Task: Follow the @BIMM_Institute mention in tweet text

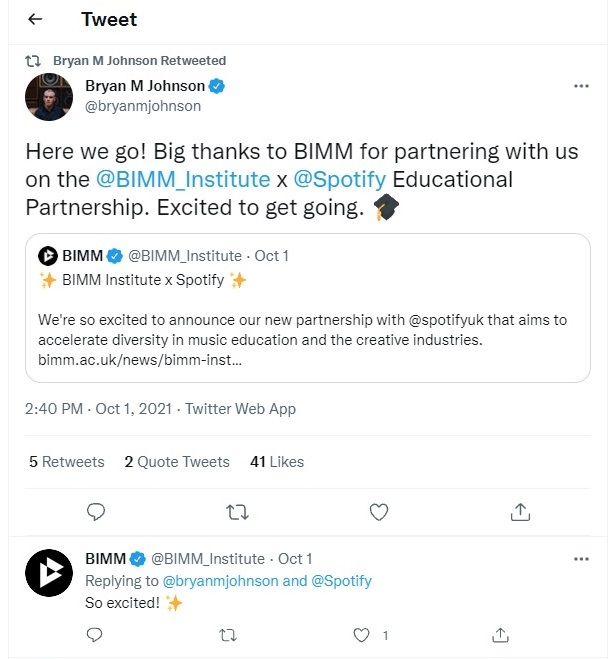Action: click(183, 180)
